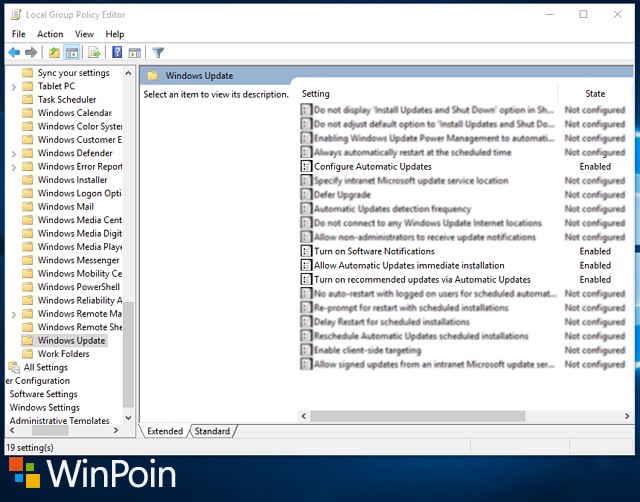Select Windows Media Player tree item
Viewport: 640px width, 502px height.
coord(80,247)
